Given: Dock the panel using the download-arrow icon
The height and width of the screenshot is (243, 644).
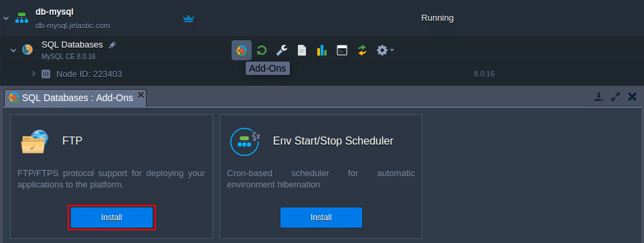Looking at the screenshot, I should point(599,97).
